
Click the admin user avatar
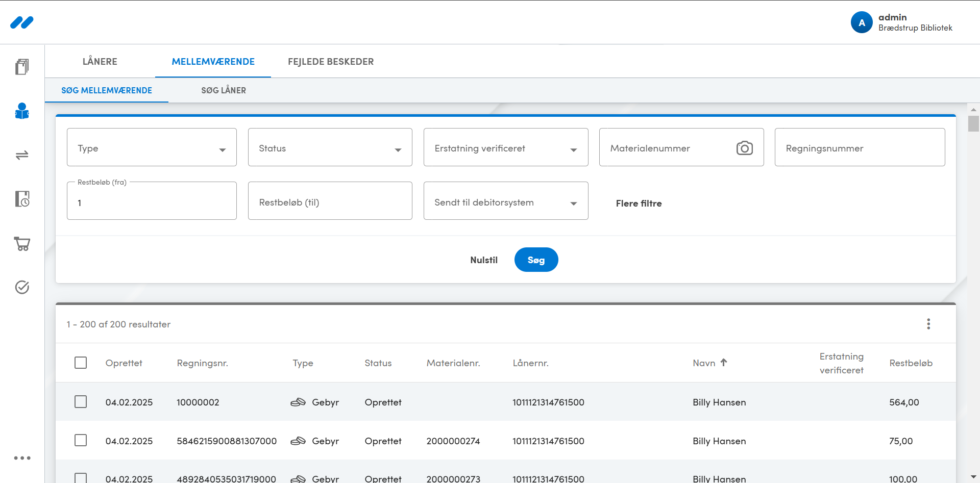click(x=862, y=22)
